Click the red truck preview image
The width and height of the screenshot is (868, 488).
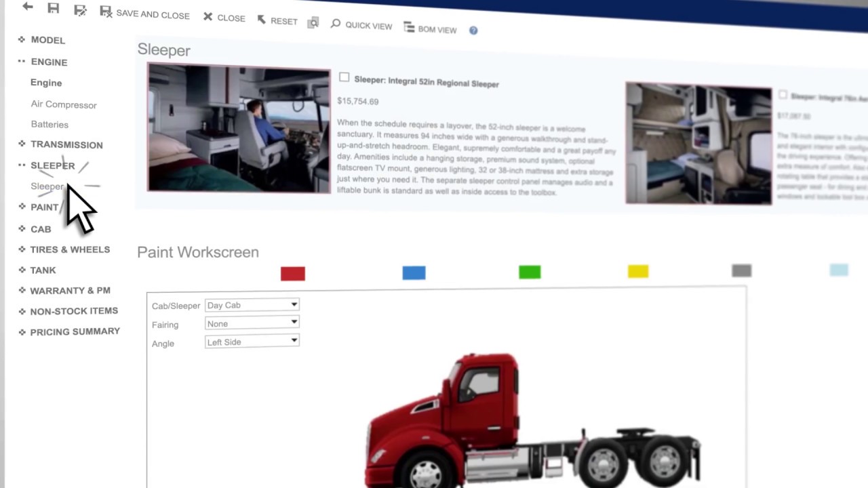[533, 420]
